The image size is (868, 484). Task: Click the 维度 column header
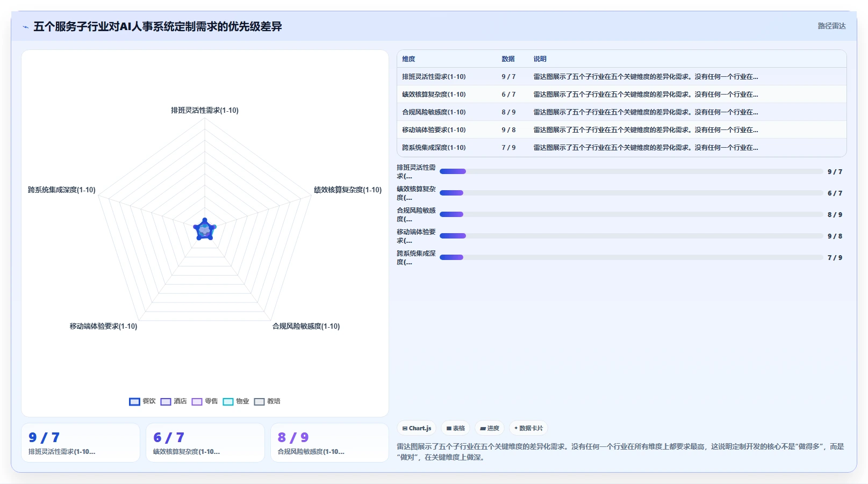408,59
